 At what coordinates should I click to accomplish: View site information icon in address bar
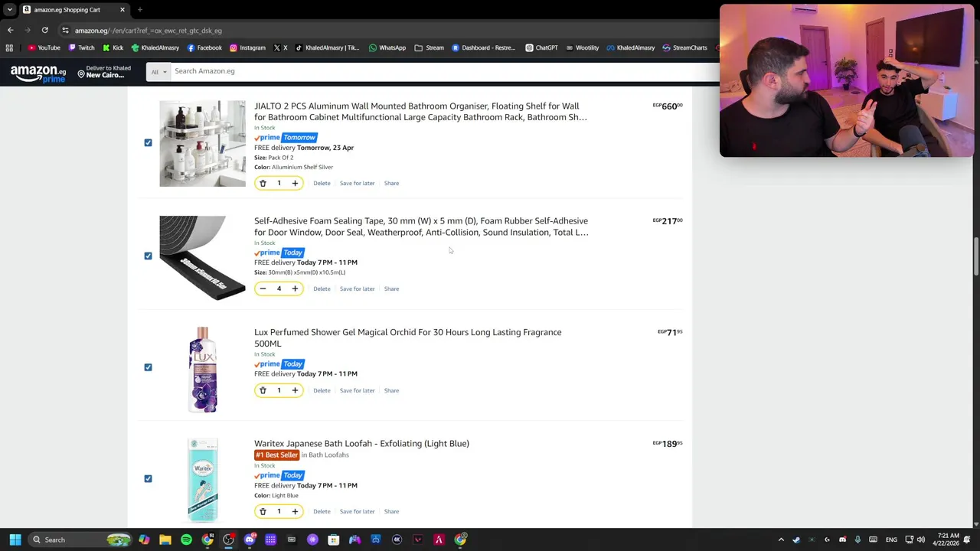[65, 31]
